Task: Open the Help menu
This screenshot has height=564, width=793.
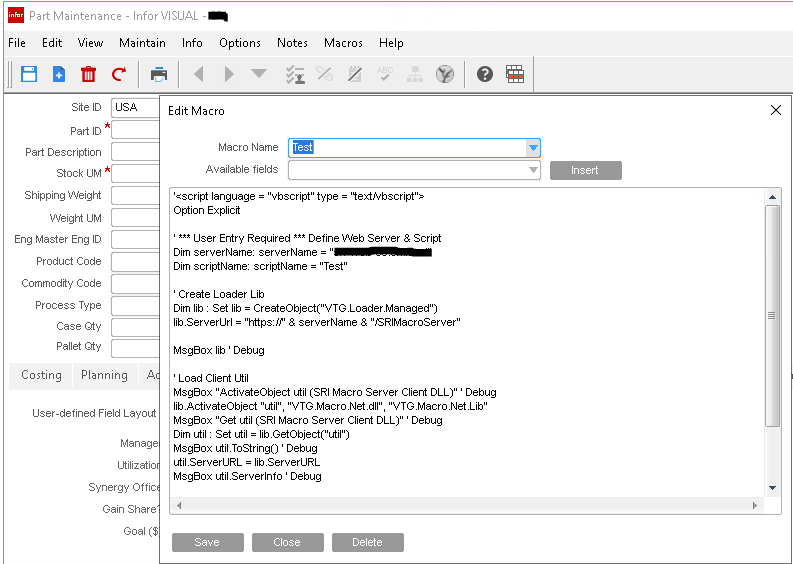Action: click(x=391, y=43)
